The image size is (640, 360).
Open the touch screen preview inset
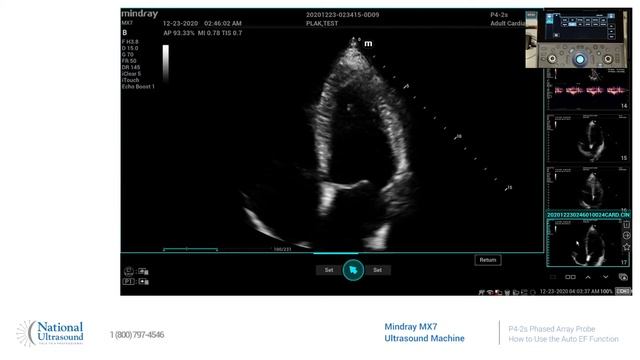point(576,39)
